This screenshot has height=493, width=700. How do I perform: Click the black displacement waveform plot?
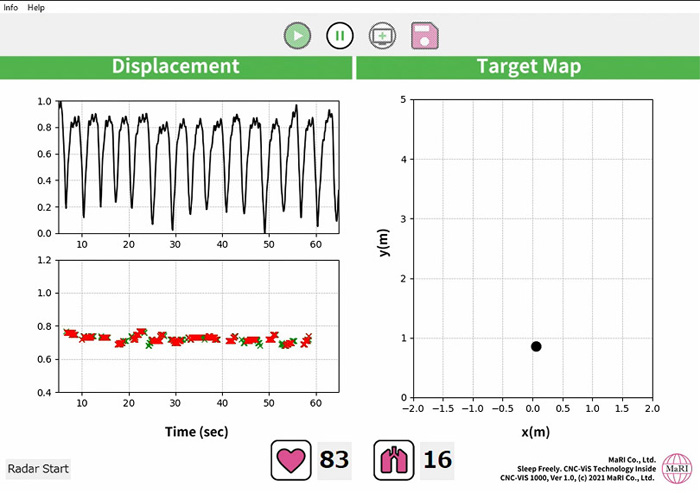coord(199,167)
